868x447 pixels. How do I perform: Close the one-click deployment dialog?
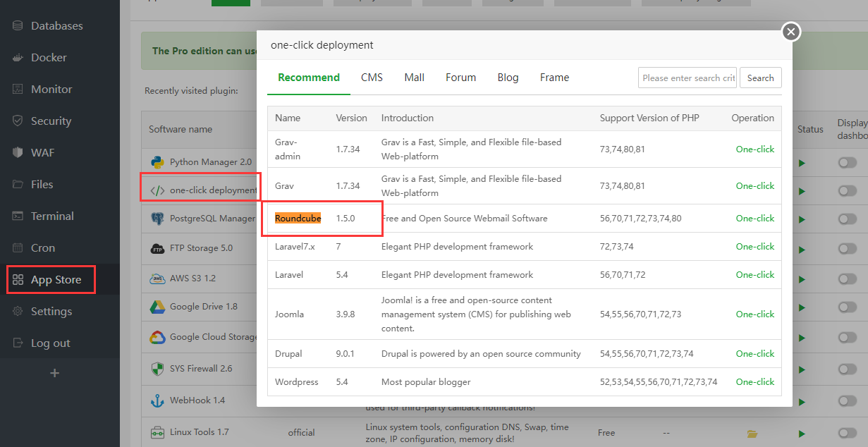click(x=791, y=32)
